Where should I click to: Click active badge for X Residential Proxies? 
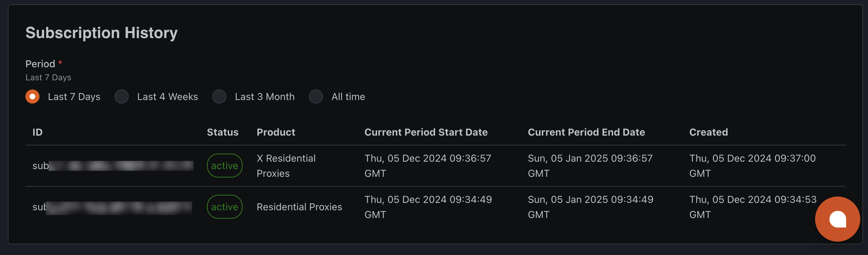tap(225, 166)
